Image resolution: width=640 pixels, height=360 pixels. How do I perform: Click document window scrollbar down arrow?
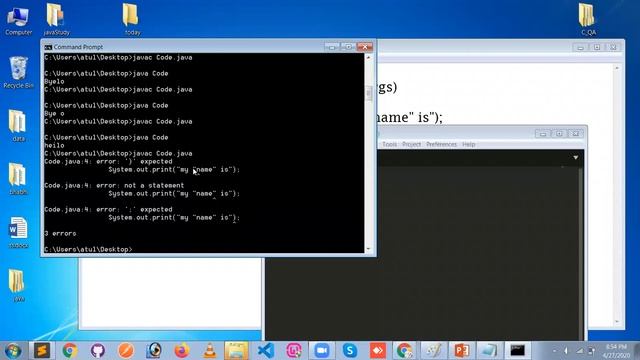pyautogui.click(x=617, y=322)
